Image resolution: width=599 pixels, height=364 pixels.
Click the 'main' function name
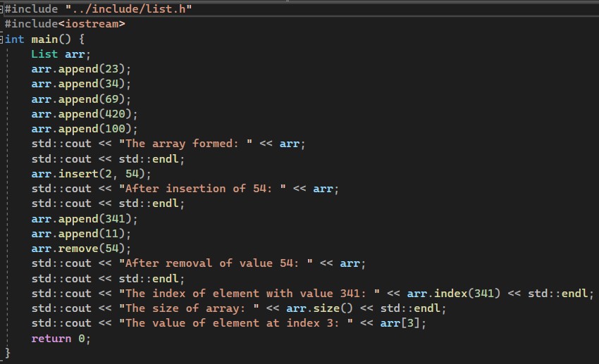click(x=44, y=39)
